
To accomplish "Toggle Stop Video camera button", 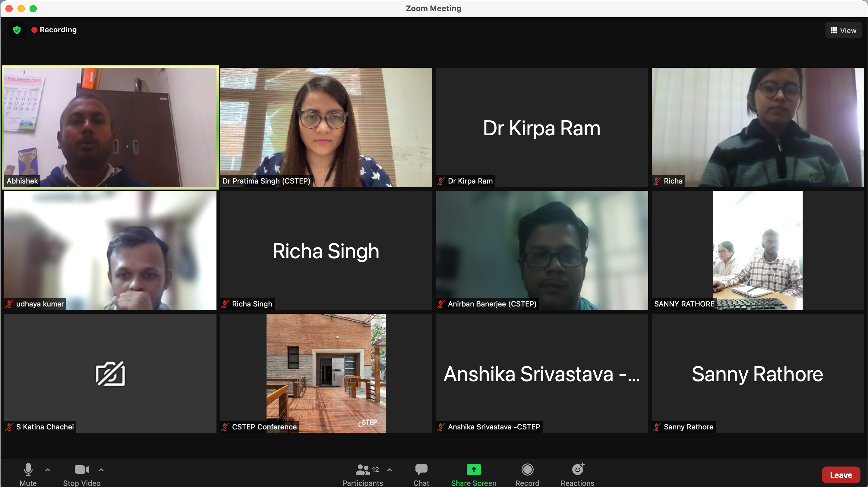I will tap(81, 470).
